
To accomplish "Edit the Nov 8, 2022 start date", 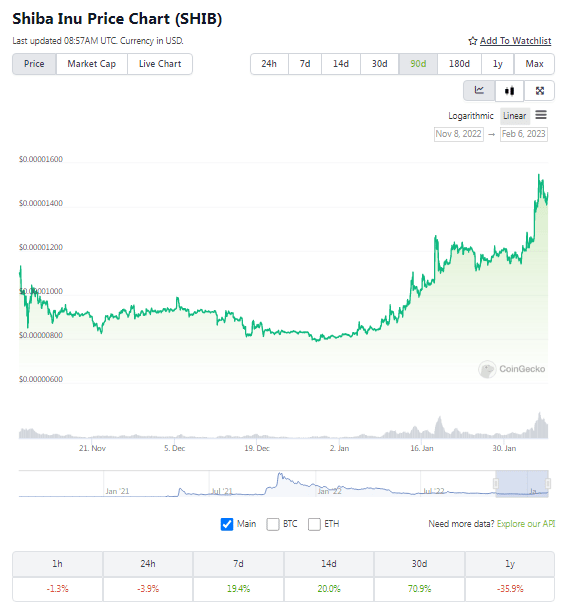I will pos(459,134).
